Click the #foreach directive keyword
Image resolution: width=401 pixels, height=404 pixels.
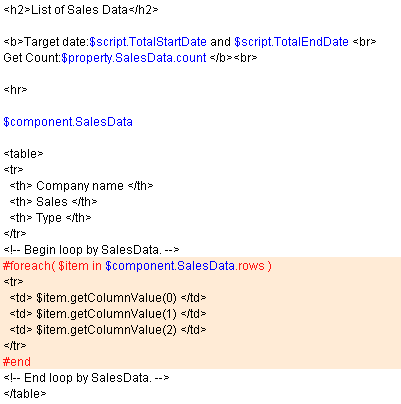(26, 266)
